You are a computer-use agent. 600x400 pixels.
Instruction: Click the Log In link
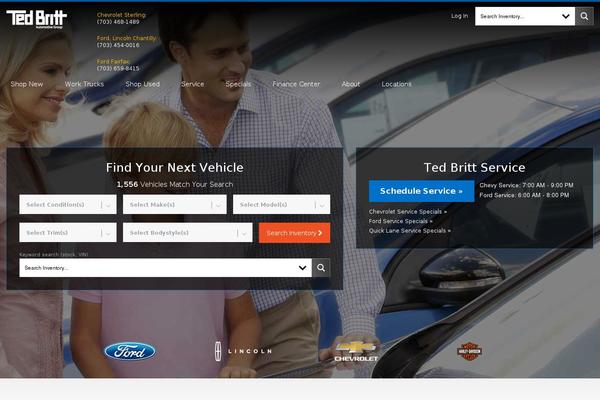coord(459,16)
